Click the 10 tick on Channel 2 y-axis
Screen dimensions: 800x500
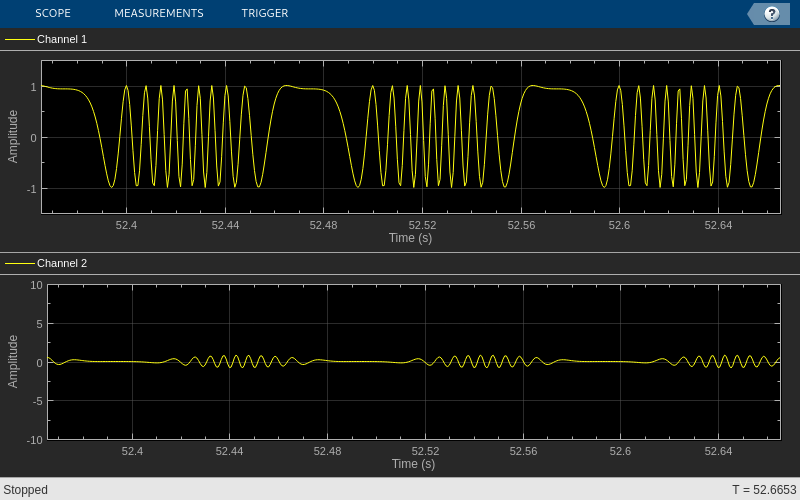pyautogui.click(x=36, y=285)
